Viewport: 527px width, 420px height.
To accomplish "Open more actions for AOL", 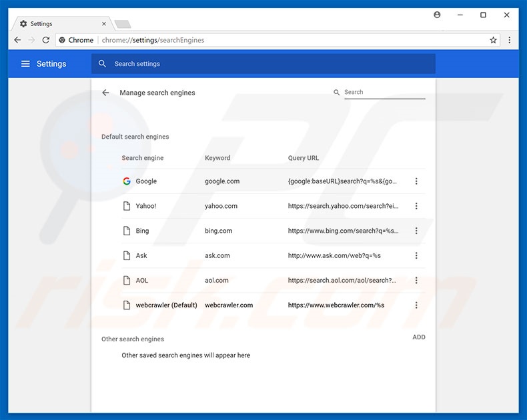I will [x=416, y=280].
